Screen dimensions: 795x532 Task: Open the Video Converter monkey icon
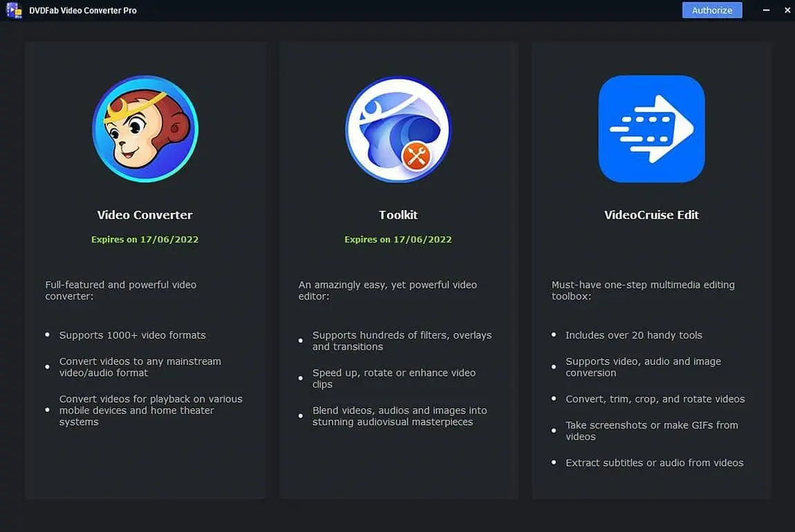point(145,129)
